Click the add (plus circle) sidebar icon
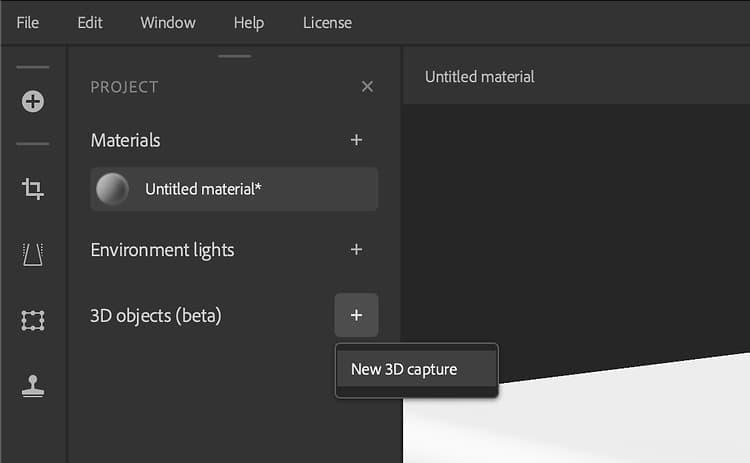Screen dimensions: 750x463 click(x=33, y=101)
